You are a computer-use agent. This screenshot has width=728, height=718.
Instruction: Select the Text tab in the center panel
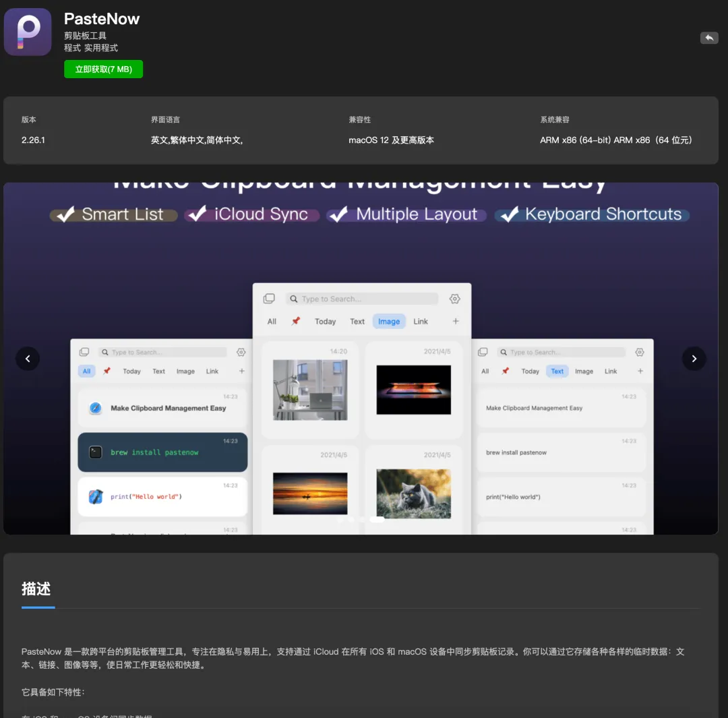click(357, 322)
